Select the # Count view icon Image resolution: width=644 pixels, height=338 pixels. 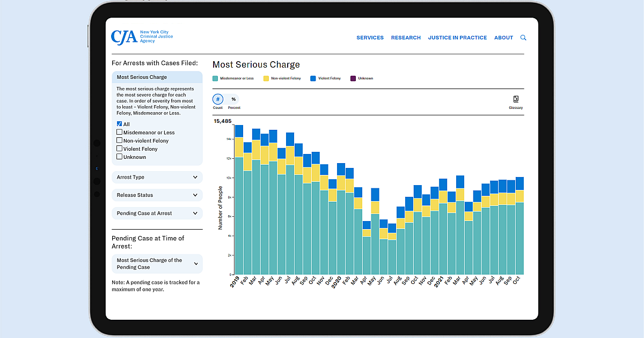pyautogui.click(x=217, y=99)
